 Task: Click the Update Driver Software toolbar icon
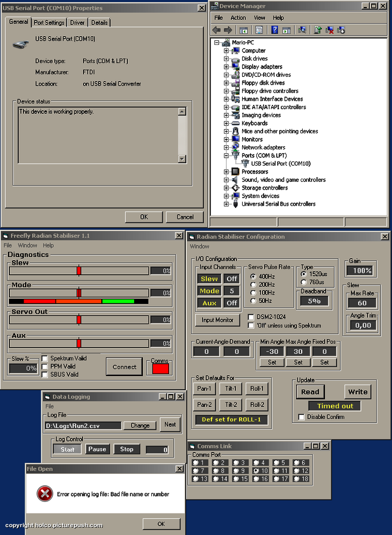point(318,30)
